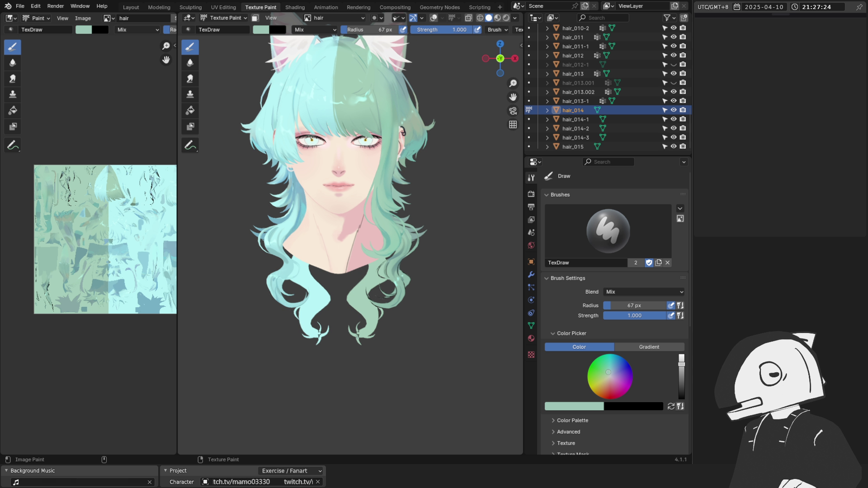The image size is (868, 488).
Task: Open the File menu
Action: pyautogui.click(x=20, y=6)
